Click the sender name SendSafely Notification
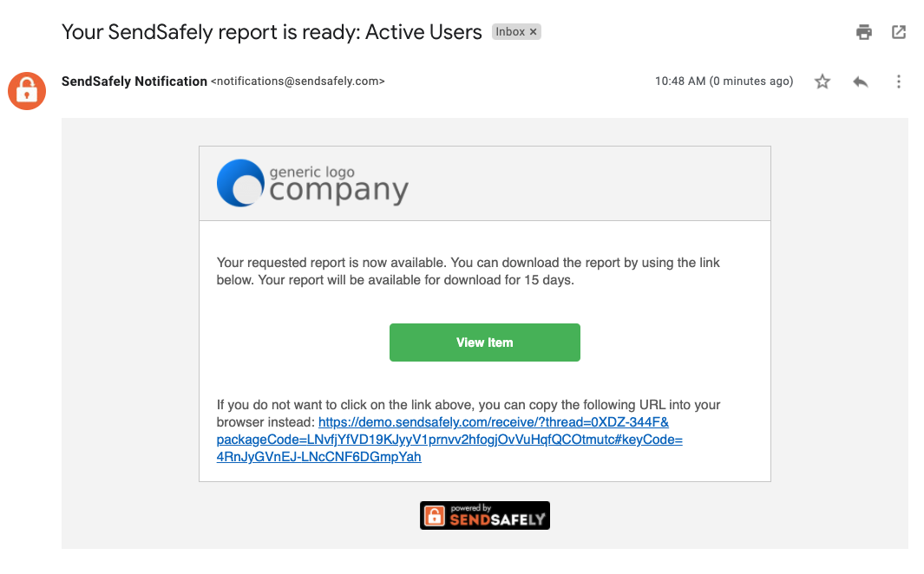This screenshot has height=574, width=924. (134, 82)
